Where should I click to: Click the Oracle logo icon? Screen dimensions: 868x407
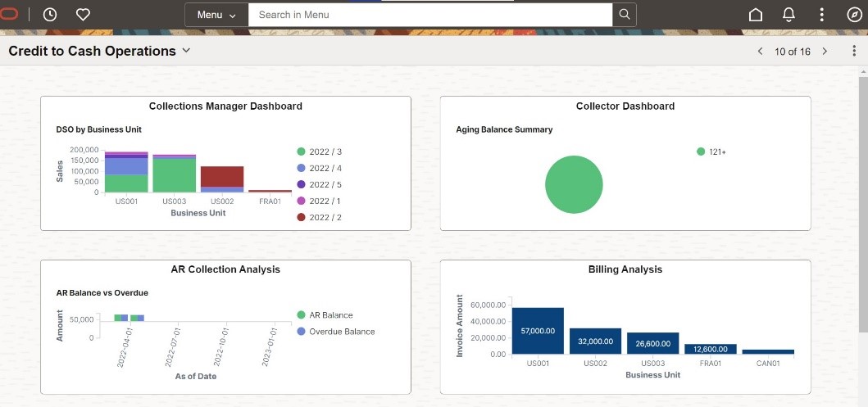click(x=10, y=15)
